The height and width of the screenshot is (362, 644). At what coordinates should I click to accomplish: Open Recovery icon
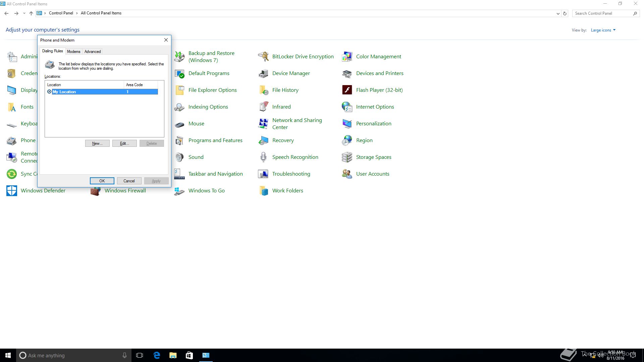point(263,140)
